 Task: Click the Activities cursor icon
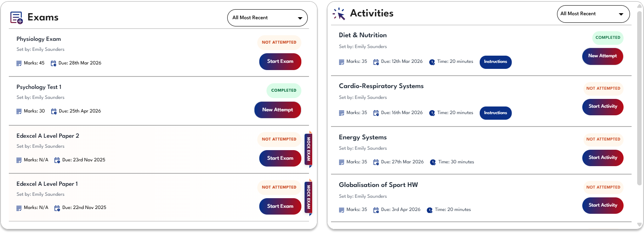pos(339,14)
